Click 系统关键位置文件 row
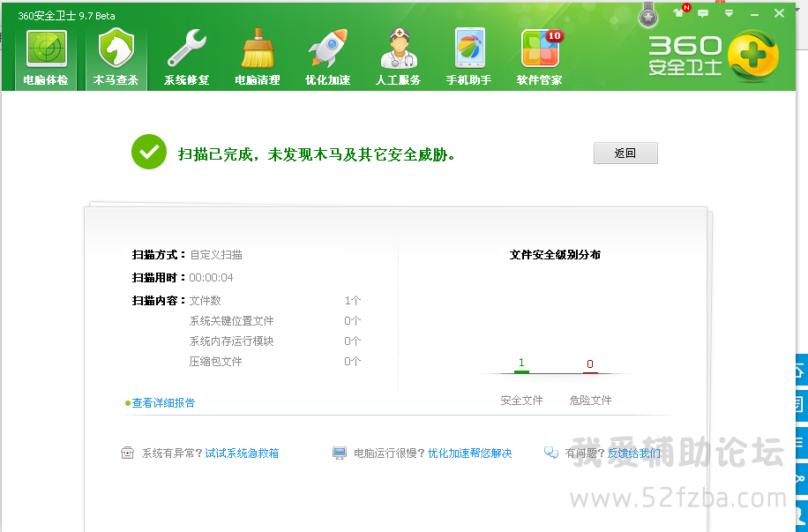Viewport: 808px width, 532px height. point(275,320)
